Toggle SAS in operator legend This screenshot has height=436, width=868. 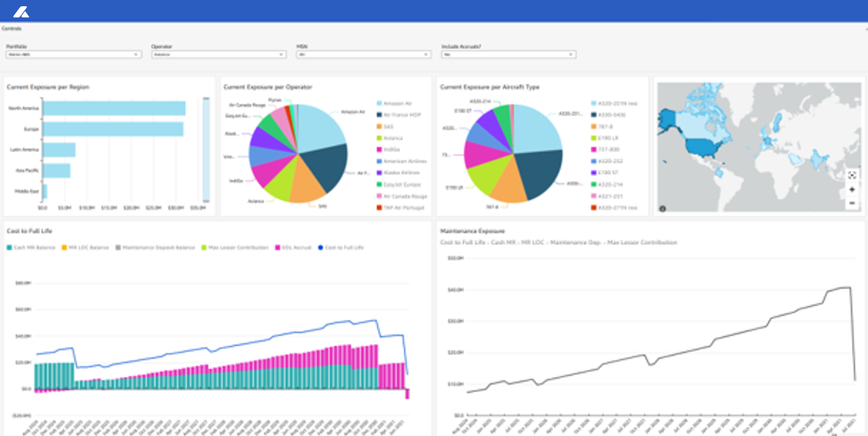coord(385,126)
